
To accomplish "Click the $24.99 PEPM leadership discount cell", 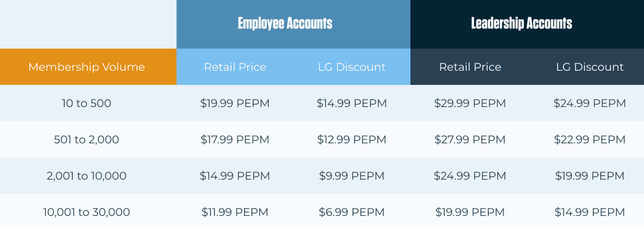I will (590, 103).
